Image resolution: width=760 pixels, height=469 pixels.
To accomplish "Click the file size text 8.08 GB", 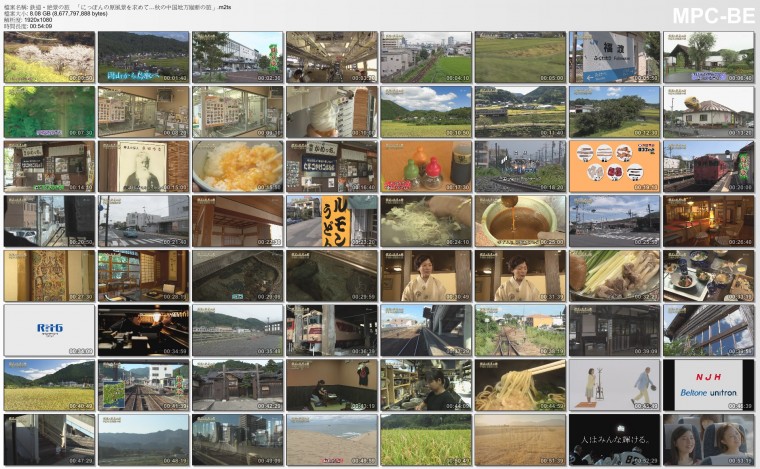I will (x=40, y=14).
